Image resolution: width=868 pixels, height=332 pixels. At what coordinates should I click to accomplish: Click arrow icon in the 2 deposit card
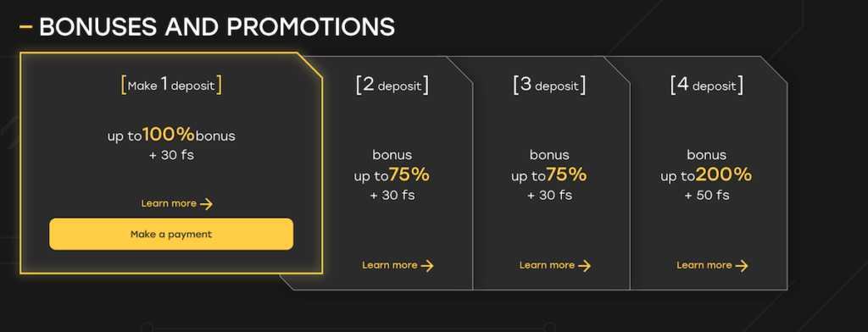427,266
